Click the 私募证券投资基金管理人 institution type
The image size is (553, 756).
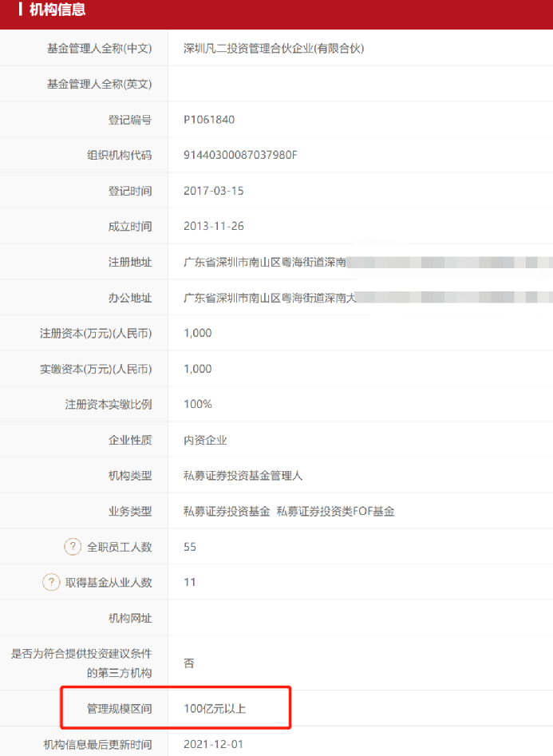tap(243, 476)
